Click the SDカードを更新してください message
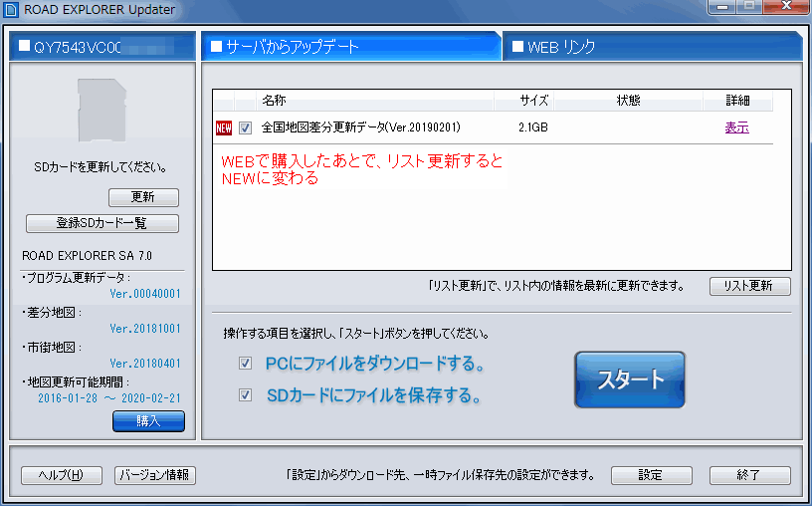The height and width of the screenshot is (506, 812). click(x=101, y=168)
